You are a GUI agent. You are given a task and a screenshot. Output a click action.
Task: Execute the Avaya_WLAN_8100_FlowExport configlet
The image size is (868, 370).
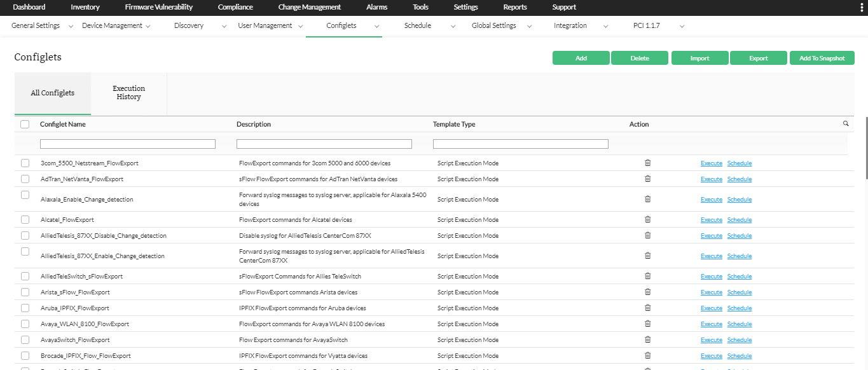pos(711,324)
